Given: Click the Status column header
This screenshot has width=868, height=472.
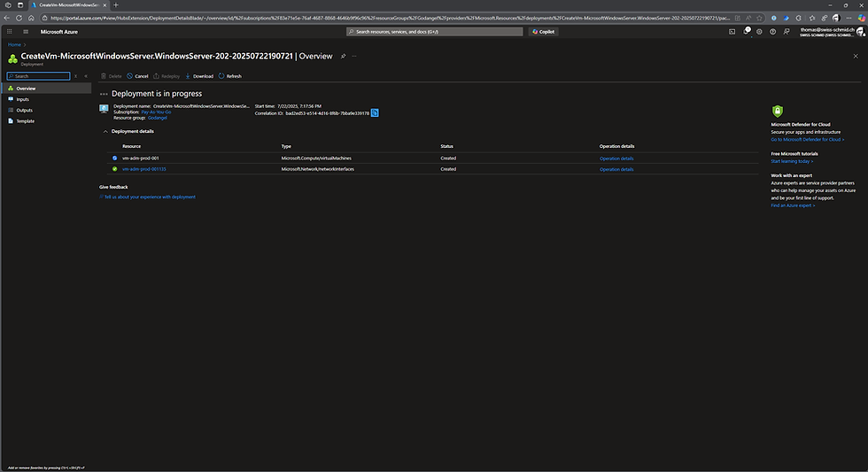Looking at the screenshot, I should point(446,146).
